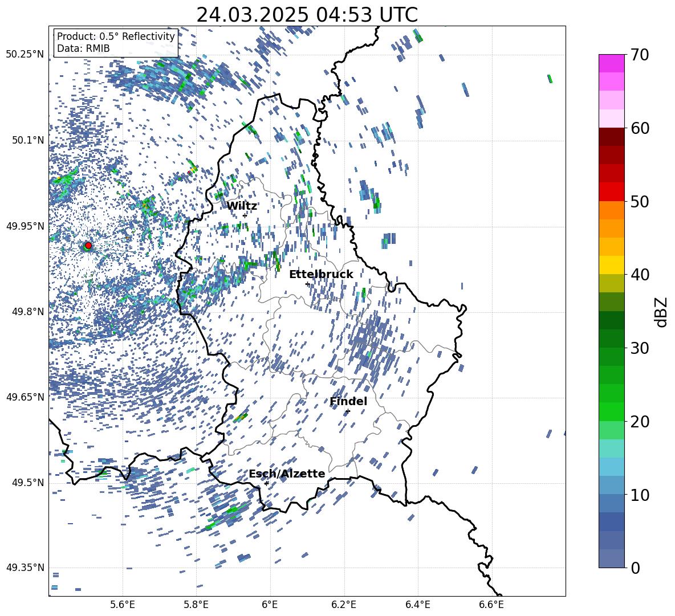The width and height of the screenshot is (675, 616).
Task: Click the 6.4°E longitude label
Action: [x=417, y=605]
